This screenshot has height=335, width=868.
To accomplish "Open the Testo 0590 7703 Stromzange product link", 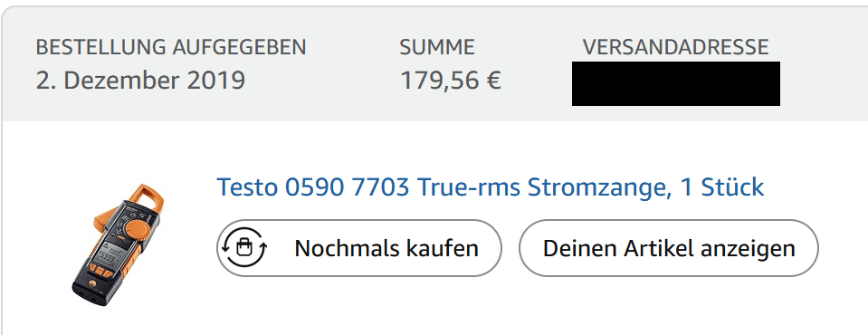I will tap(490, 187).
